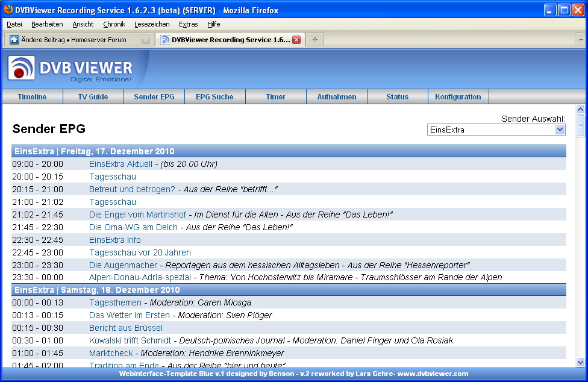Click the home favicon on Homeserver Forum tab
The width and height of the screenshot is (588, 382).
click(14, 40)
